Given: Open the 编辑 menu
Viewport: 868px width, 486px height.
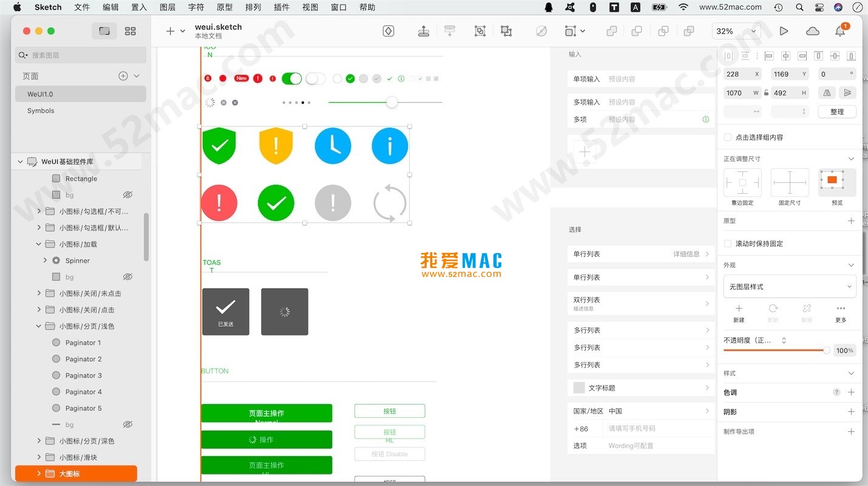Looking at the screenshot, I should pyautogui.click(x=110, y=7).
